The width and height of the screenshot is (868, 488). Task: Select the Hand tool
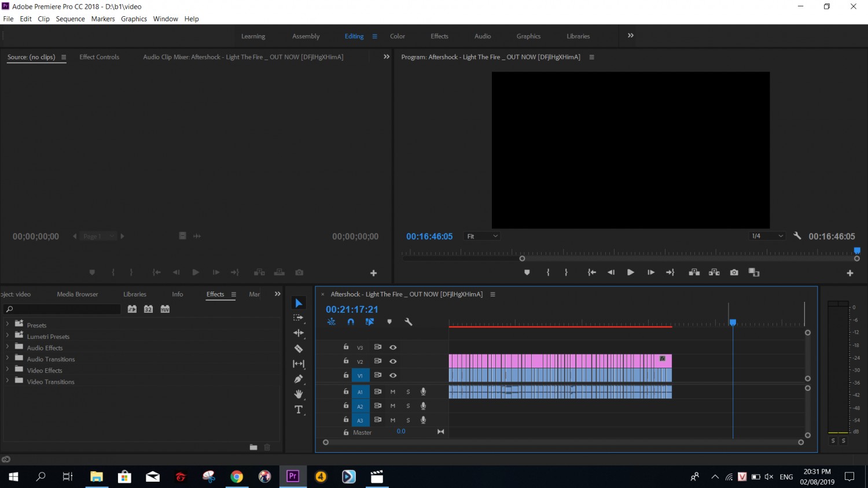tap(299, 394)
